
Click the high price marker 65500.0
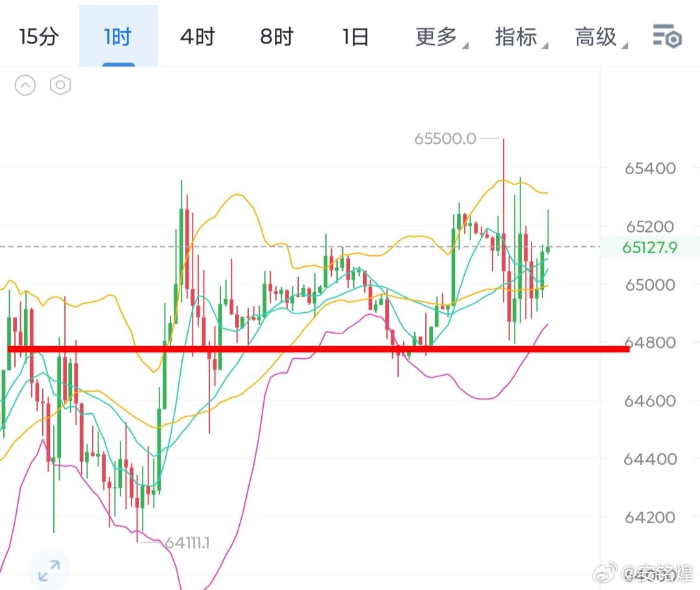[445, 139]
